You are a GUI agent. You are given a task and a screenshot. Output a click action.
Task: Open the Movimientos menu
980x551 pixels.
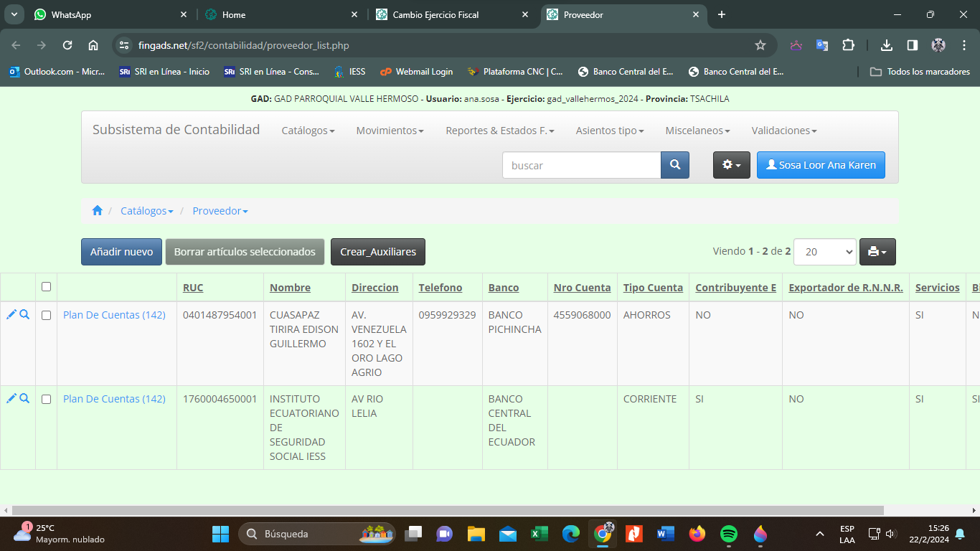pos(390,131)
